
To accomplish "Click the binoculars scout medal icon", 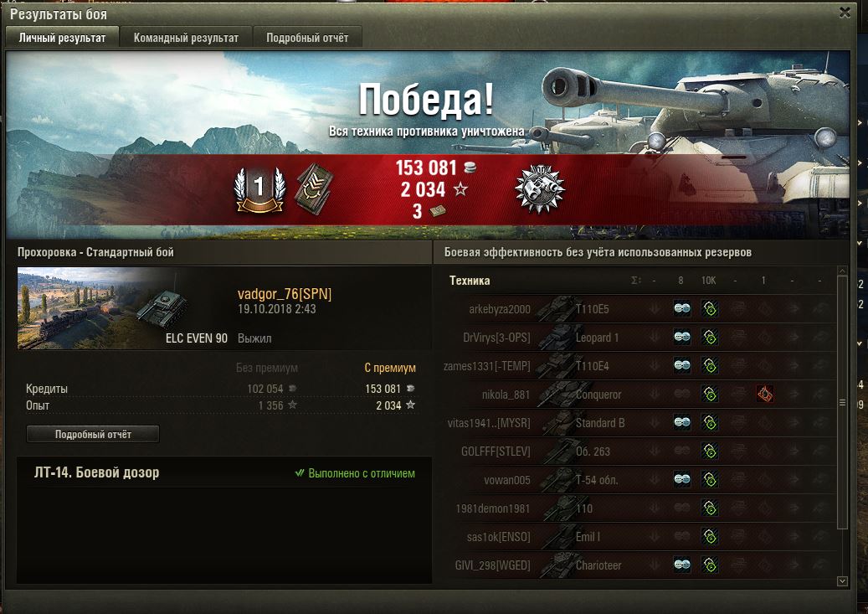I will [540, 189].
